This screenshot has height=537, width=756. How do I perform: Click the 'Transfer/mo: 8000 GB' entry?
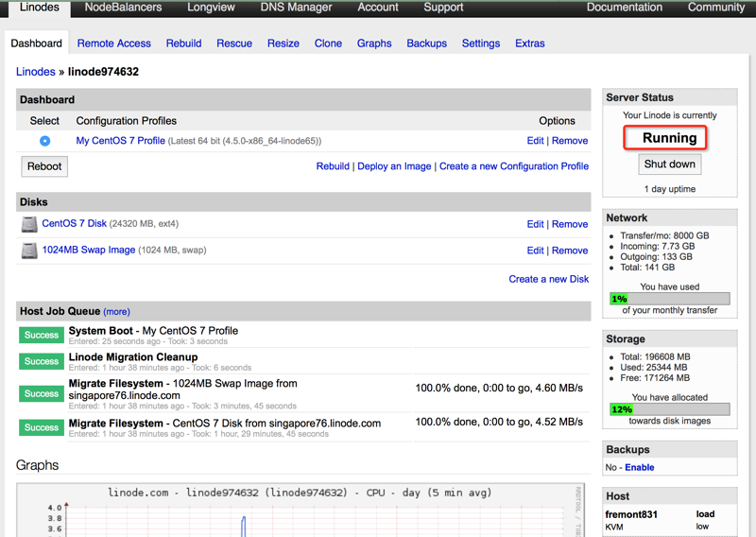coord(664,236)
